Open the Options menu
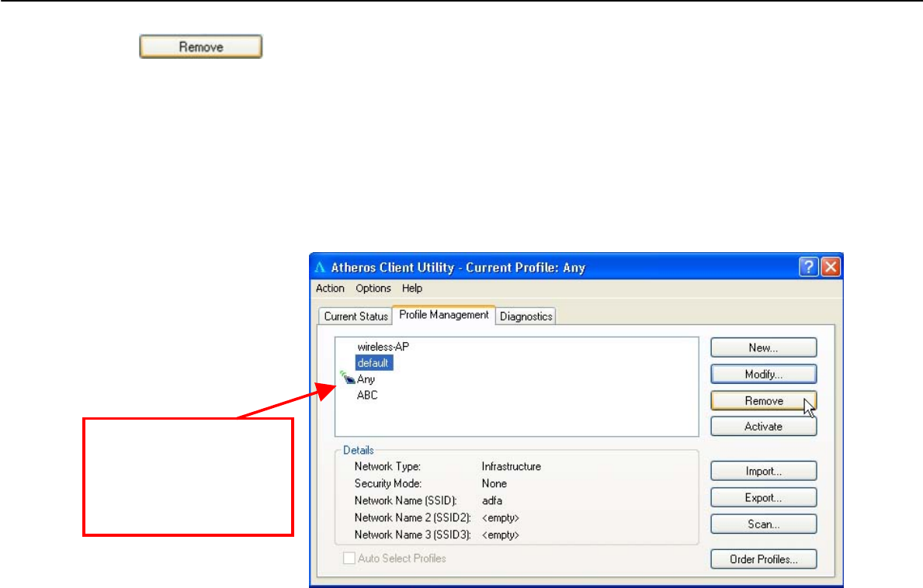Viewport: 923px width, 588px height. 373,288
